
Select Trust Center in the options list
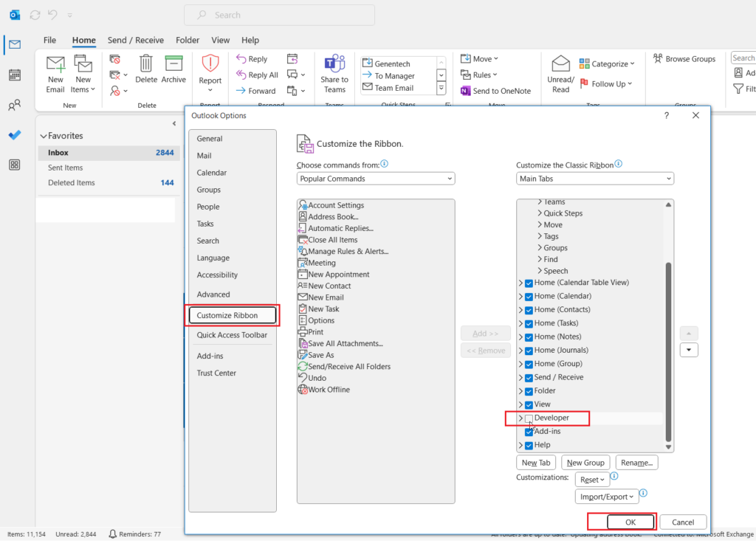click(218, 373)
